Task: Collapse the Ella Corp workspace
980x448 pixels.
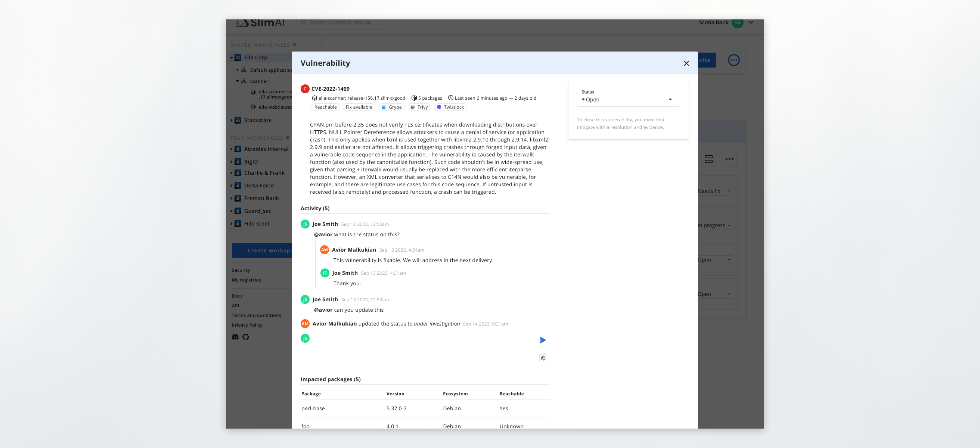Action: tap(231, 58)
